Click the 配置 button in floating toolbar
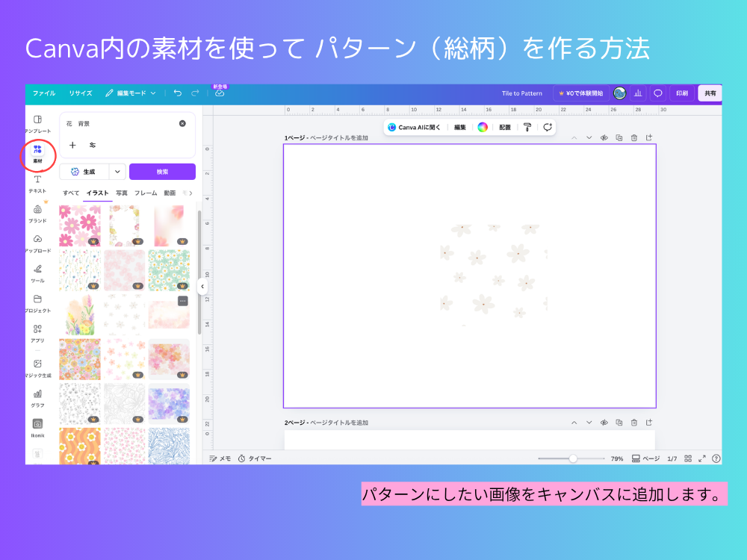 [504, 127]
